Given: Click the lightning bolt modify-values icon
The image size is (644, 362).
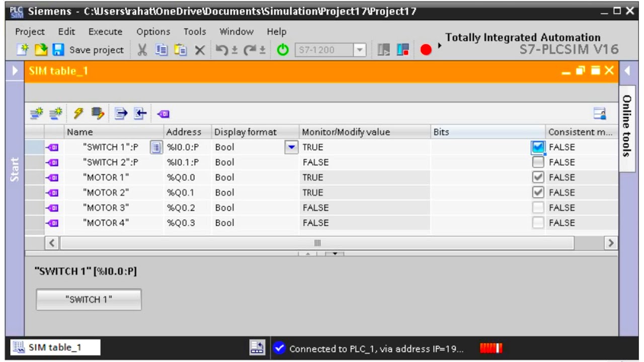Looking at the screenshot, I should coord(78,114).
